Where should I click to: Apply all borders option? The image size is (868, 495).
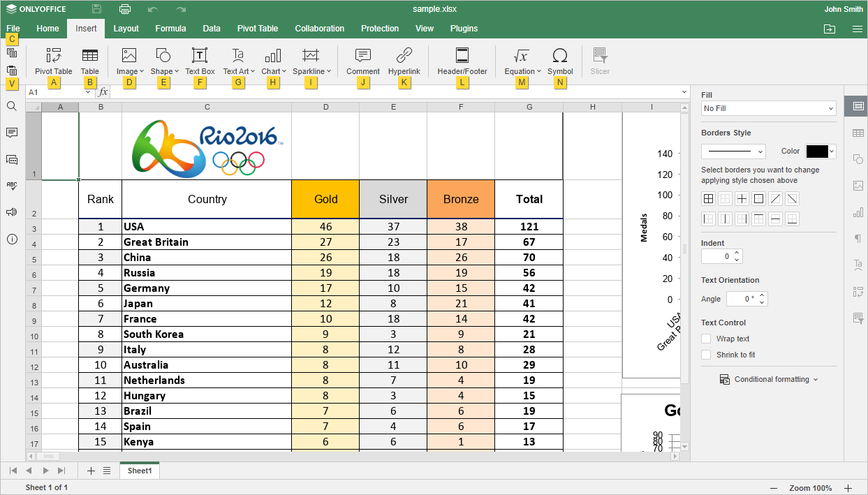pyautogui.click(x=708, y=199)
